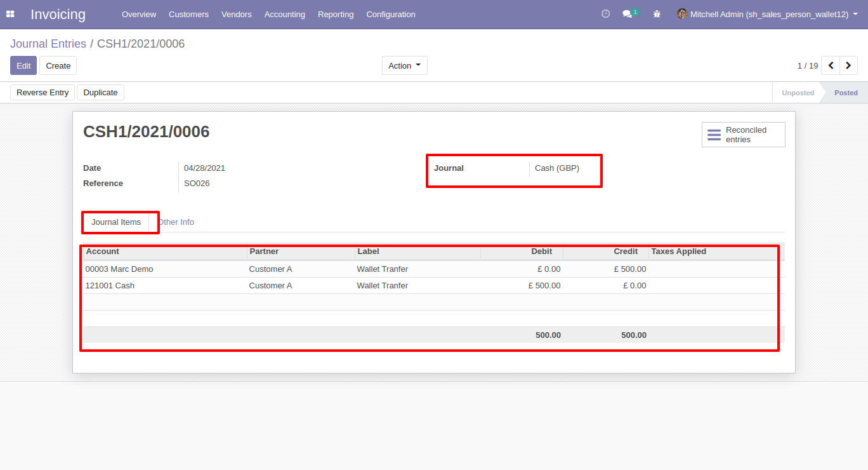The height and width of the screenshot is (470, 868).
Task: Click the Reverse Entry button
Action: point(43,93)
